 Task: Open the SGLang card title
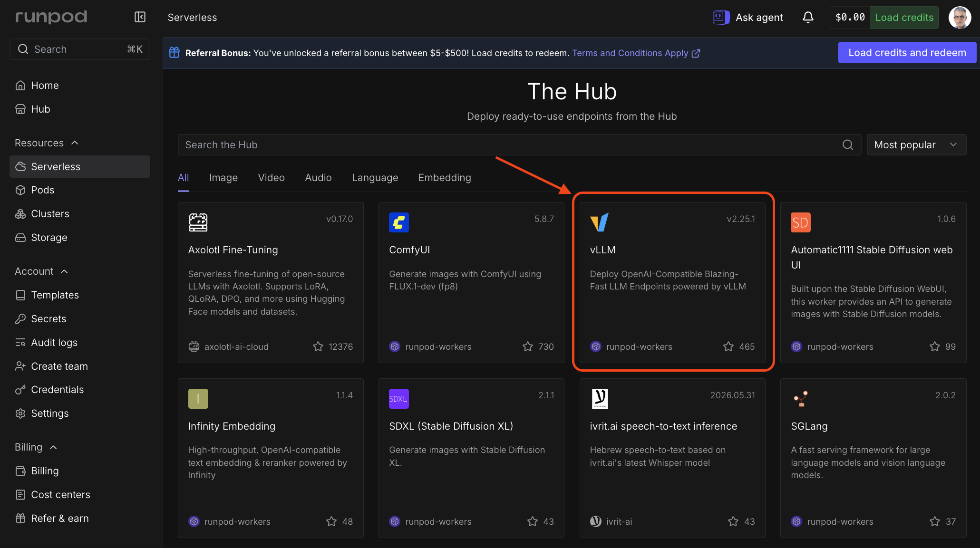pos(809,426)
